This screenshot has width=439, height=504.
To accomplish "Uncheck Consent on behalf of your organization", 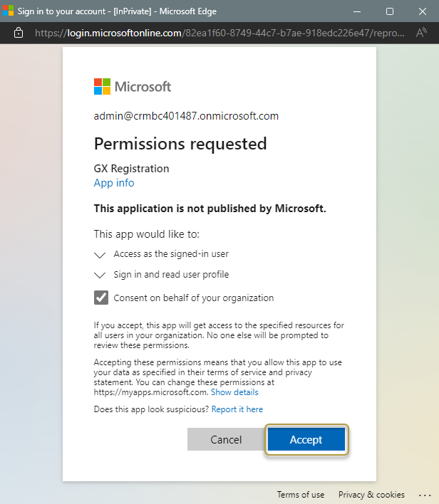I will point(101,298).
